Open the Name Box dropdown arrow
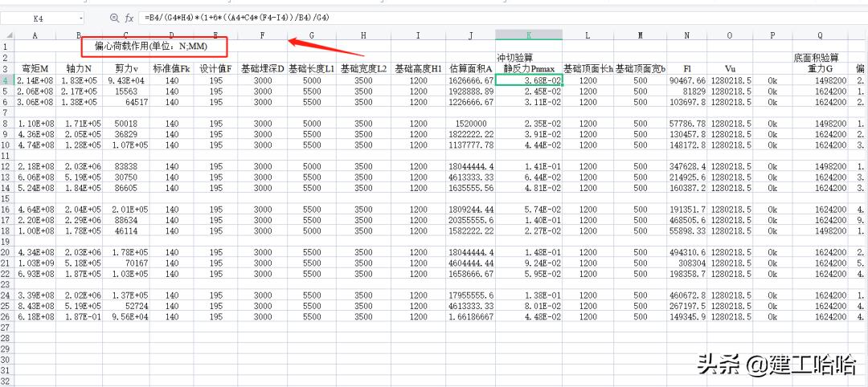 coord(81,18)
